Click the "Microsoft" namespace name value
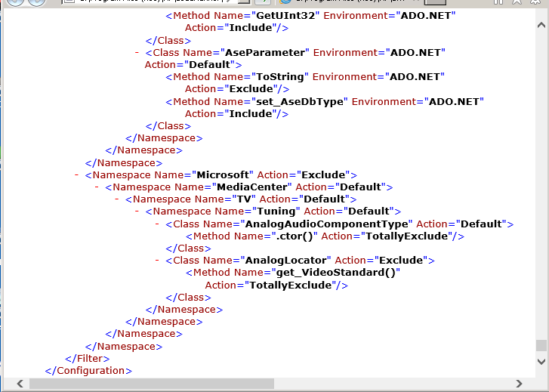Viewport: 549px width, 392px height. (223, 174)
